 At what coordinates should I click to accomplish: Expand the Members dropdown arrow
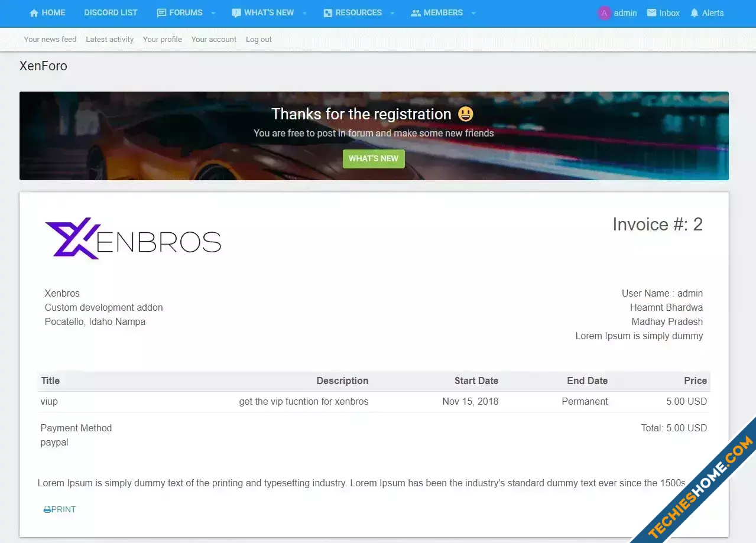tap(473, 13)
